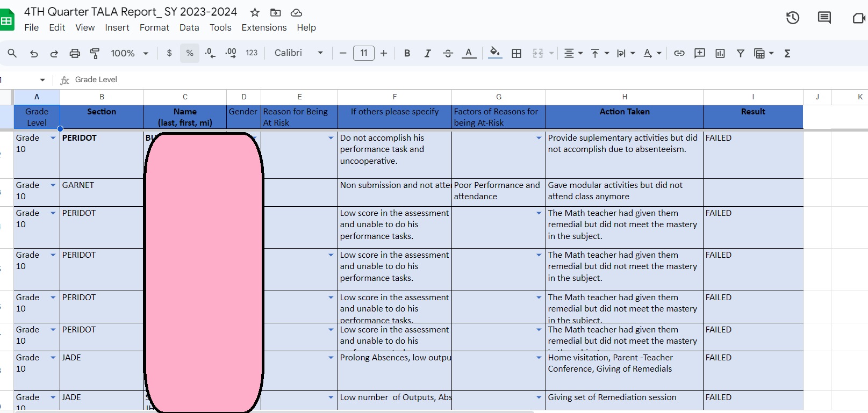Open the comments panel icon
The image size is (868, 413).
click(824, 18)
